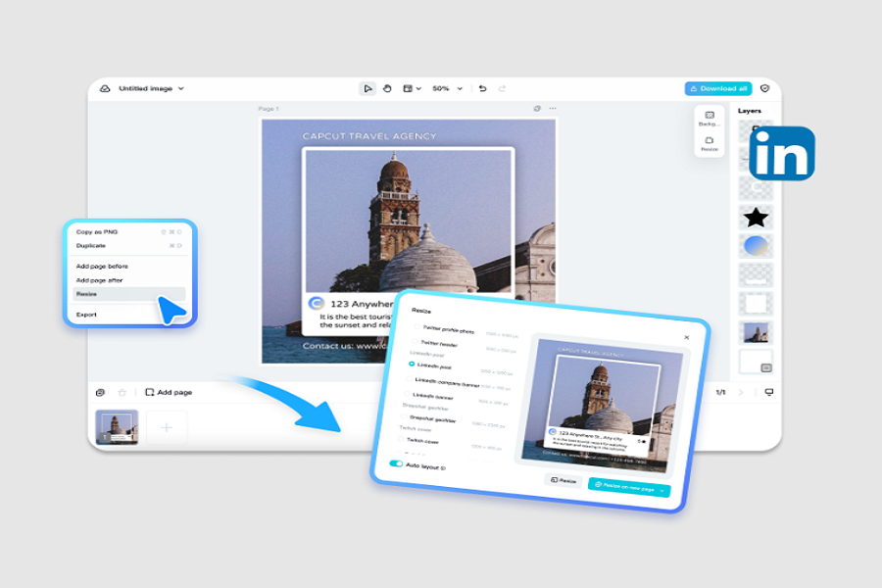Select the pointer arrow tool in top toolbar

point(367,89)
